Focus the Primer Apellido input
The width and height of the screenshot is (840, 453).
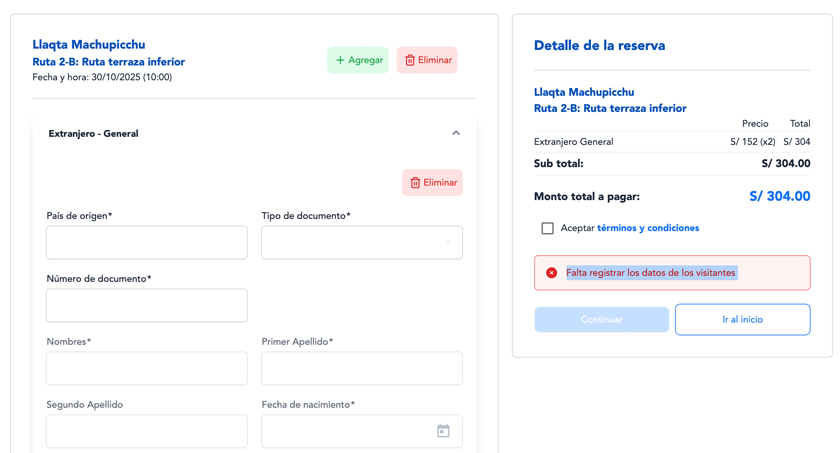361,368
